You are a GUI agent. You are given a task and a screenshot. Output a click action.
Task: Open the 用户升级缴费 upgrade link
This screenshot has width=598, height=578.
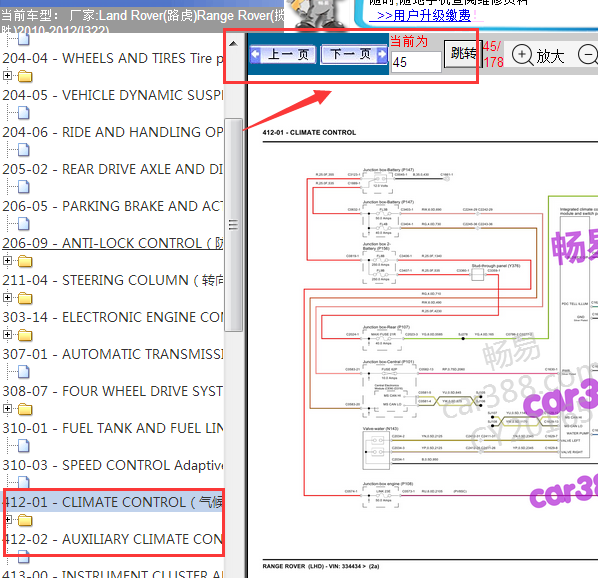point(423,16)
